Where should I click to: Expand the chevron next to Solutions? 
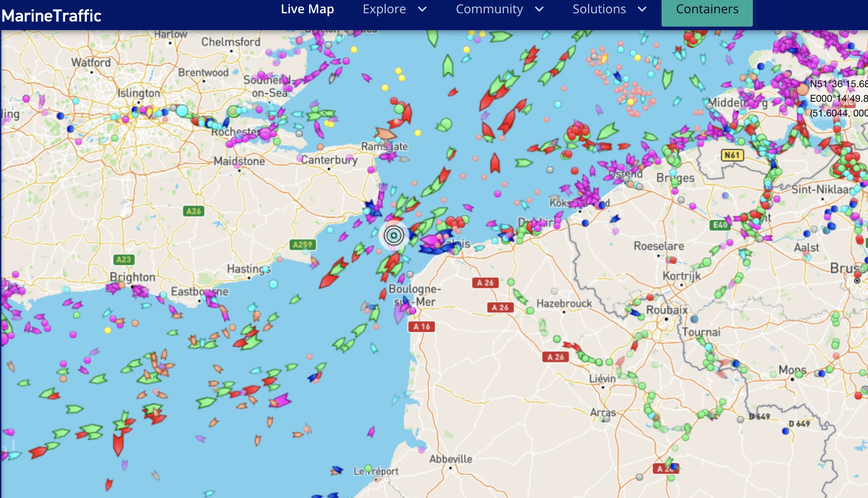tap(642, 9)
